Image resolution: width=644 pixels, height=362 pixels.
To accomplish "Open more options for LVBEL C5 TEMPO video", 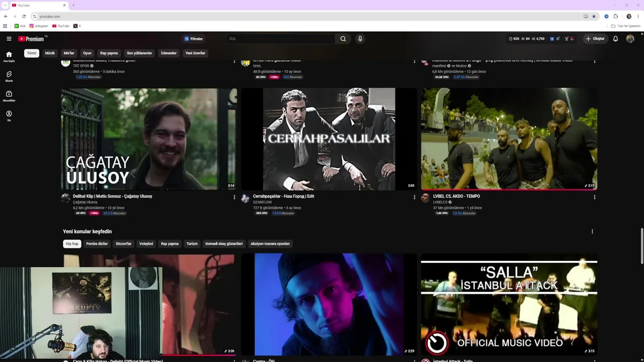I will [595, 198].
